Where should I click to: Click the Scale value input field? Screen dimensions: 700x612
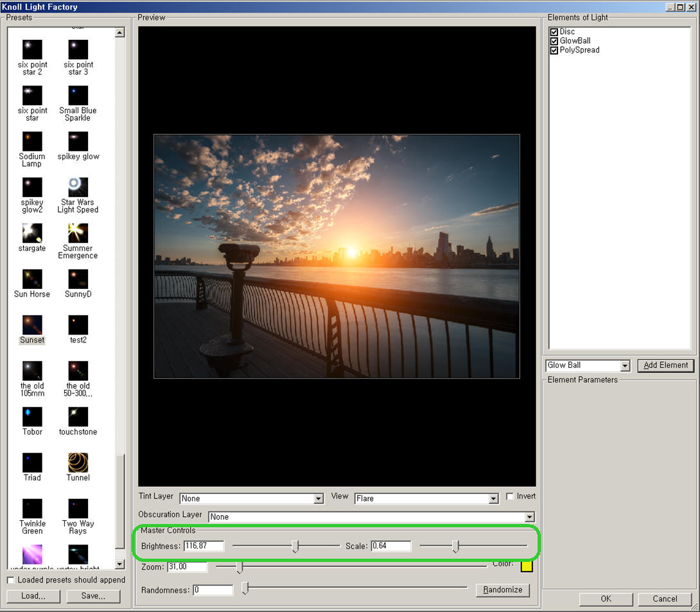pos(390,546)
